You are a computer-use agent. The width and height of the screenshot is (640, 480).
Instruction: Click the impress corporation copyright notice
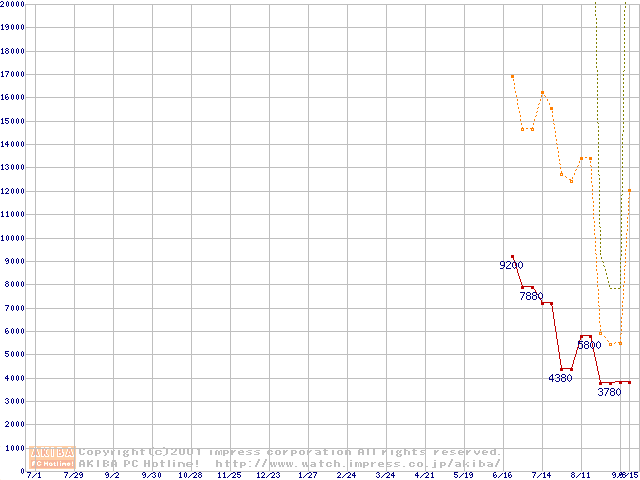290,452
